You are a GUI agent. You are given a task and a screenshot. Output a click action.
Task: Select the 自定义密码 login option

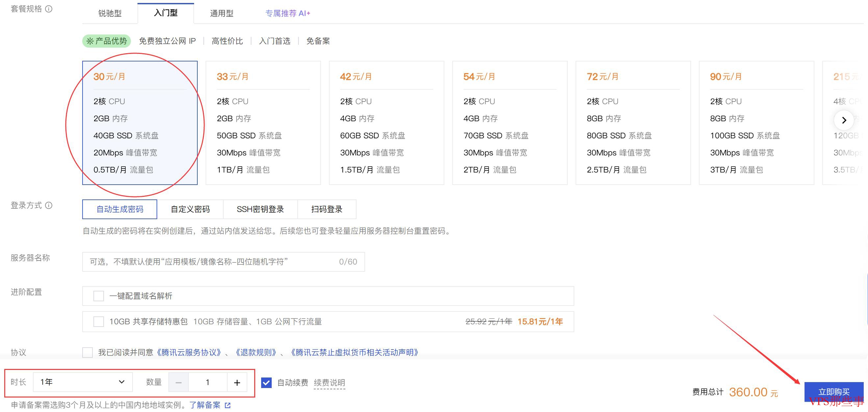coord(190,209)
